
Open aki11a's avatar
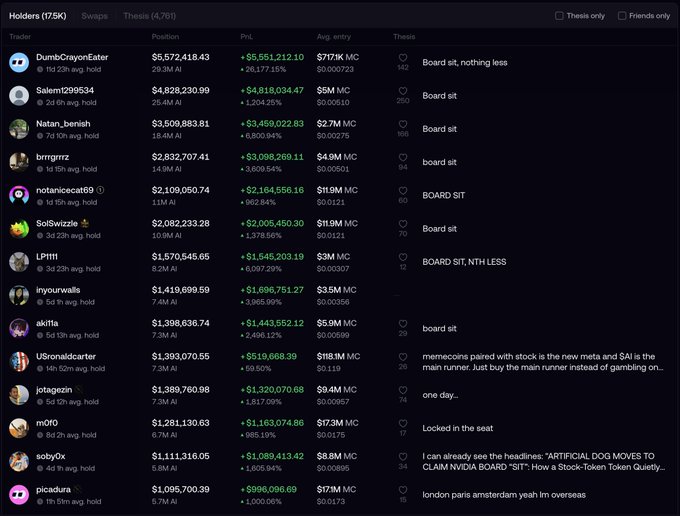[x=19, y=329]
